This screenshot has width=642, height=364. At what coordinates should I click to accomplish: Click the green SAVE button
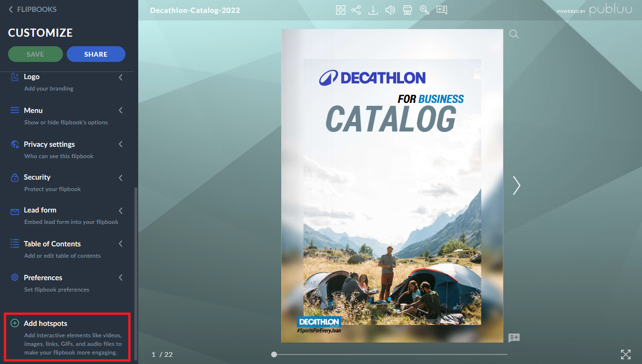click(x=35, y=54)
